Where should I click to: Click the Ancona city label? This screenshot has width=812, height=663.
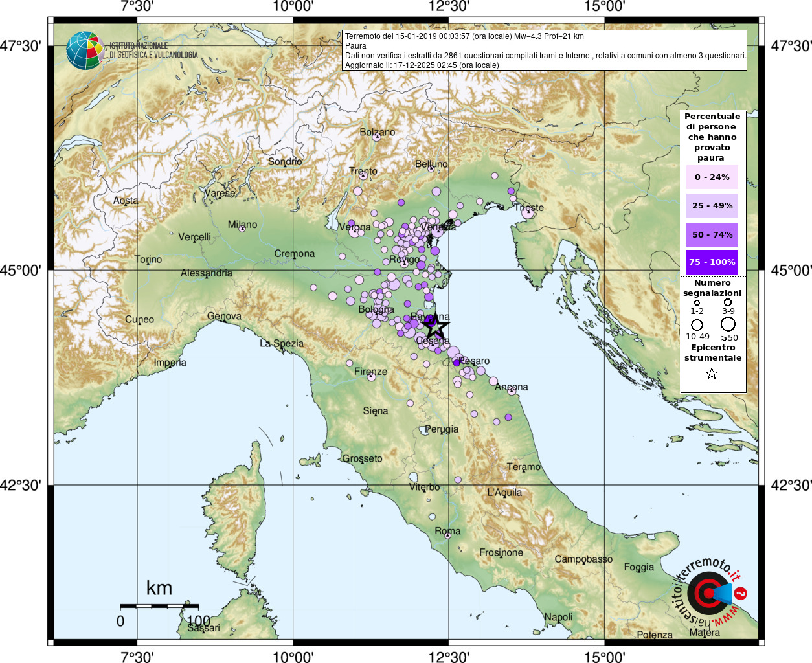512,387
